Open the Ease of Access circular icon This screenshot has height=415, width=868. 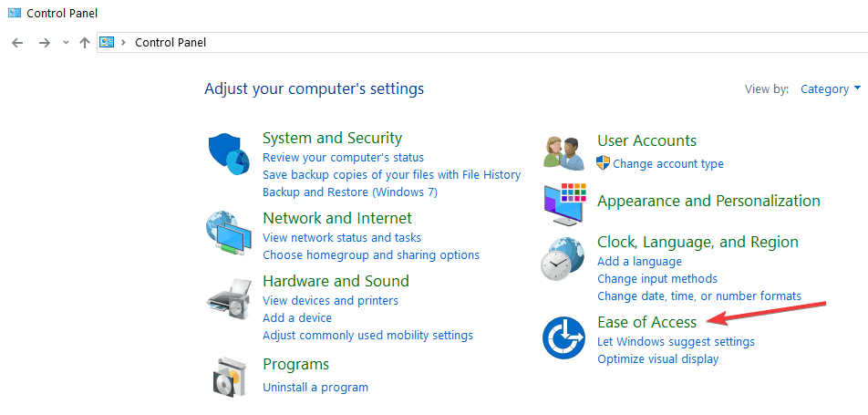[563, 337]
